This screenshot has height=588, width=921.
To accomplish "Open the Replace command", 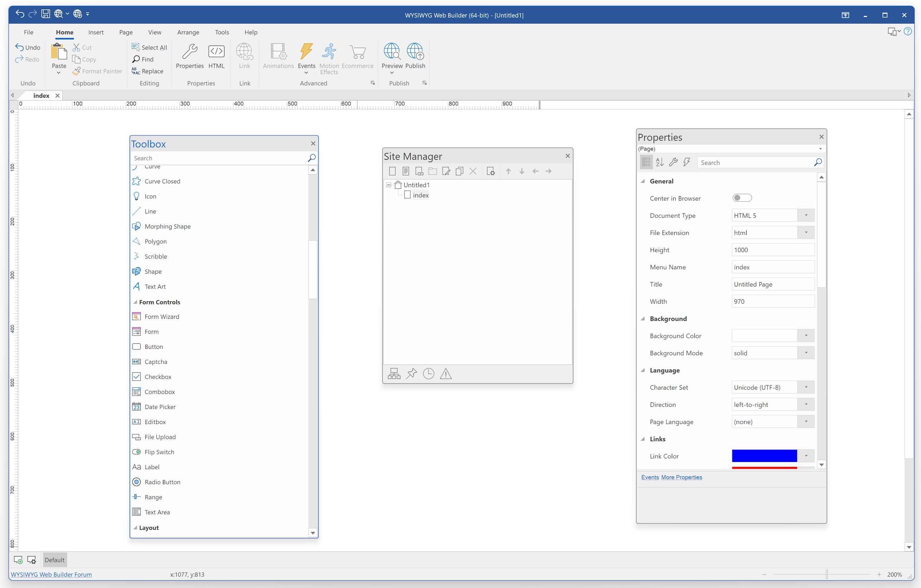I will (147, 71).
